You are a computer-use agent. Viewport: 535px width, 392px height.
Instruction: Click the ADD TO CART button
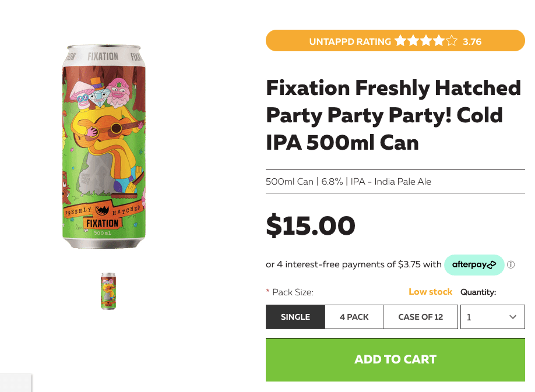(x=395, y=359)
